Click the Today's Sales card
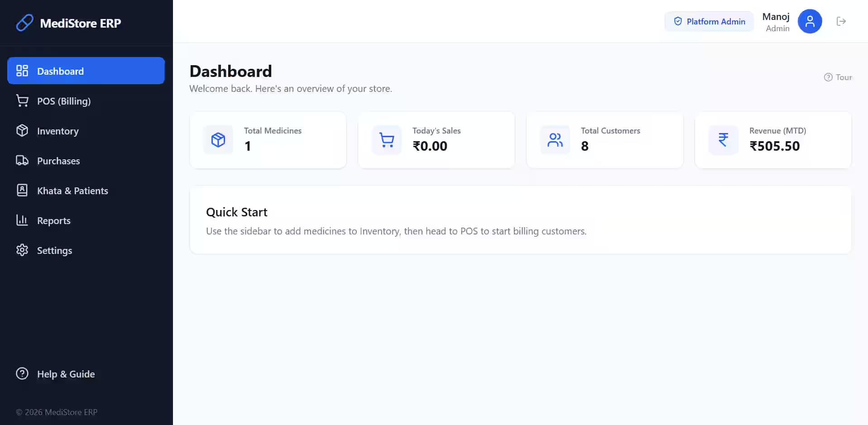This screenshot has height=425, width=868. click(x=436, y=140)
